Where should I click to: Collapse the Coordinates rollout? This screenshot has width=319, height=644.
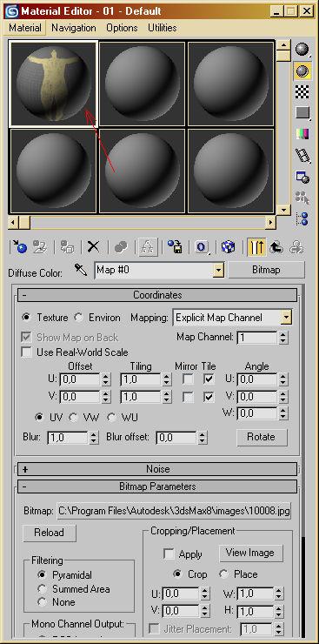(x=157, y=295)
